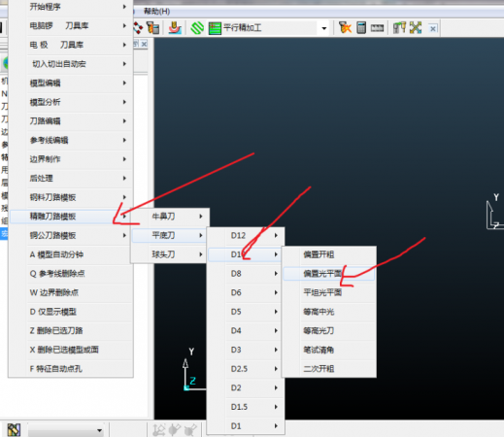Choose the 偏置光平面 strategy
This screenshot has width=504, height=437.
(x=329, y=274)
